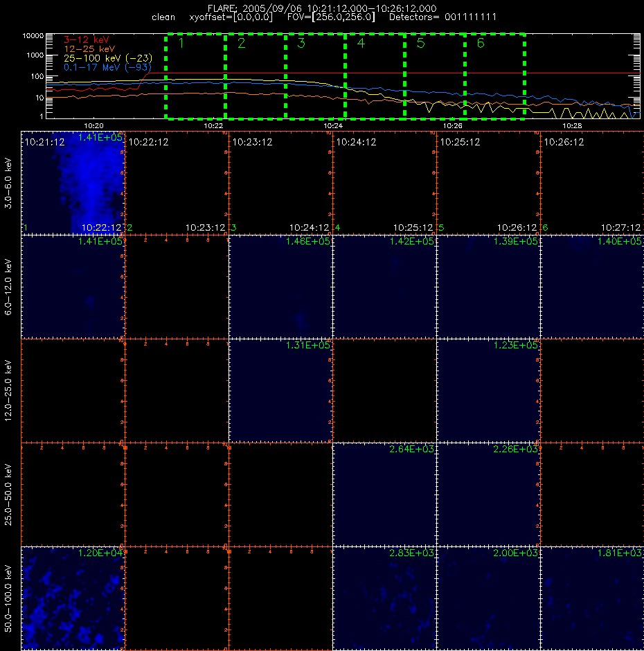
Task: Select interval 3 marker in the light curve
Action: click(301, 43)
